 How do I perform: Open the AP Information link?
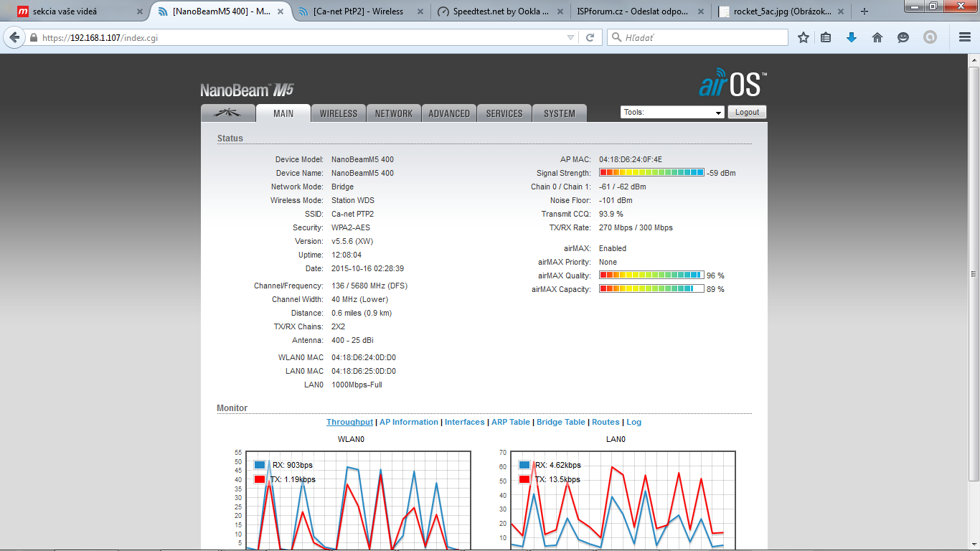[x=409, y=422]
